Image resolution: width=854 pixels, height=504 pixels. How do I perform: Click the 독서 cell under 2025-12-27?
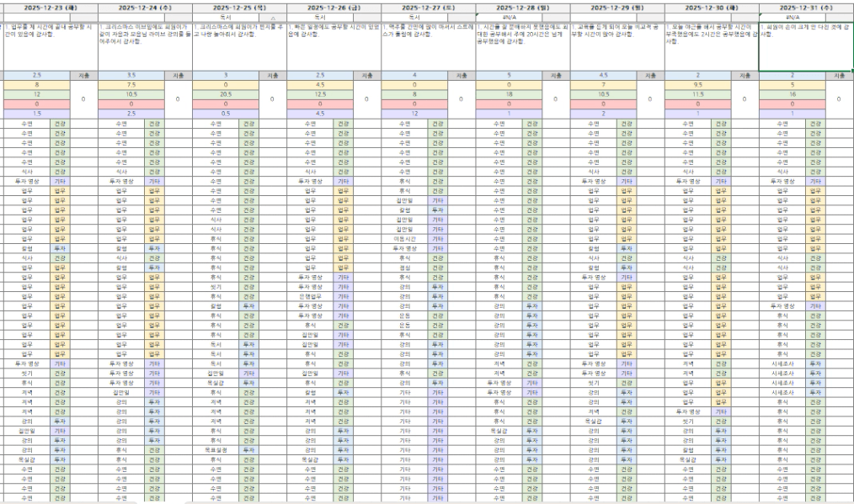coord(414,18)
